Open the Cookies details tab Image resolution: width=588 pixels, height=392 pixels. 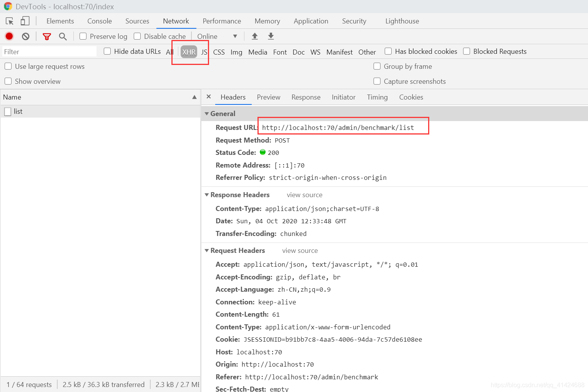coord(411,97)
